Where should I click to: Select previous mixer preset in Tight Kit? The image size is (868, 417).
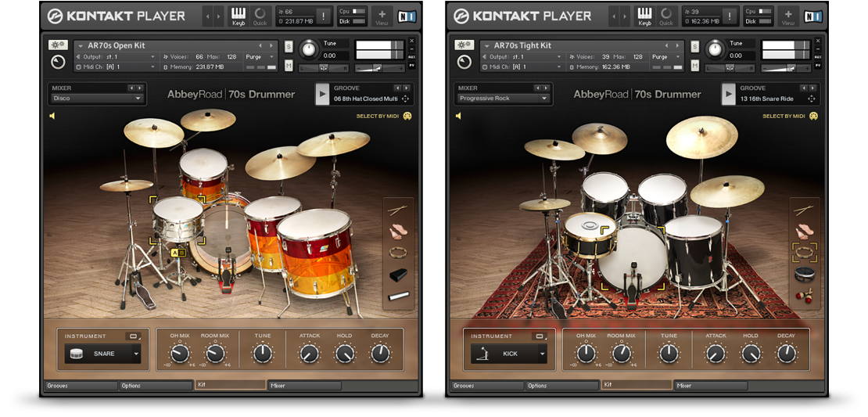coord(537,88)
